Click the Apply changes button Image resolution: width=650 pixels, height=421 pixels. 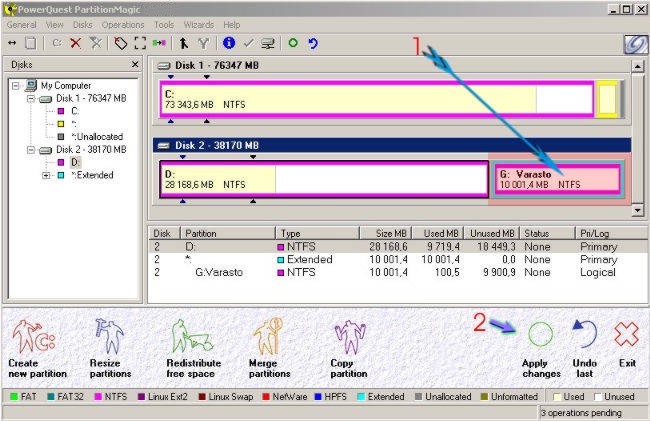541,351
